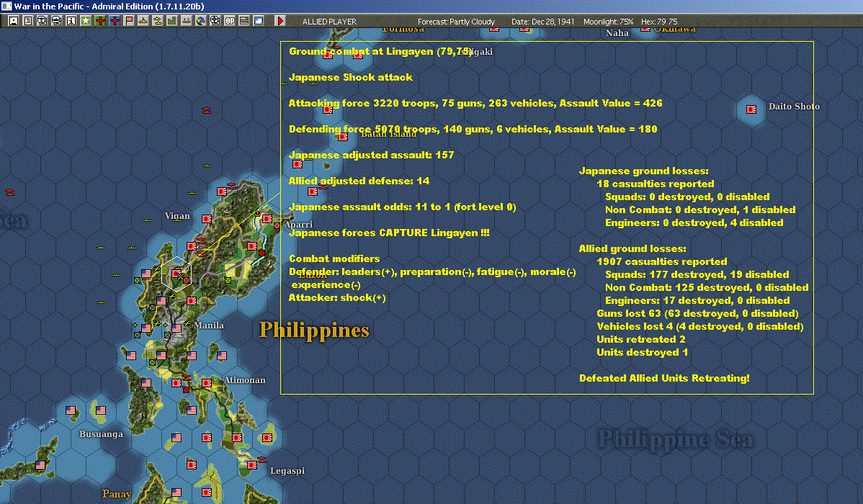This screenshot has height=504, width=863.
Task: Click 'Japanese Shock attack' line
Action: pyautogui.click(x=351, y=78)
